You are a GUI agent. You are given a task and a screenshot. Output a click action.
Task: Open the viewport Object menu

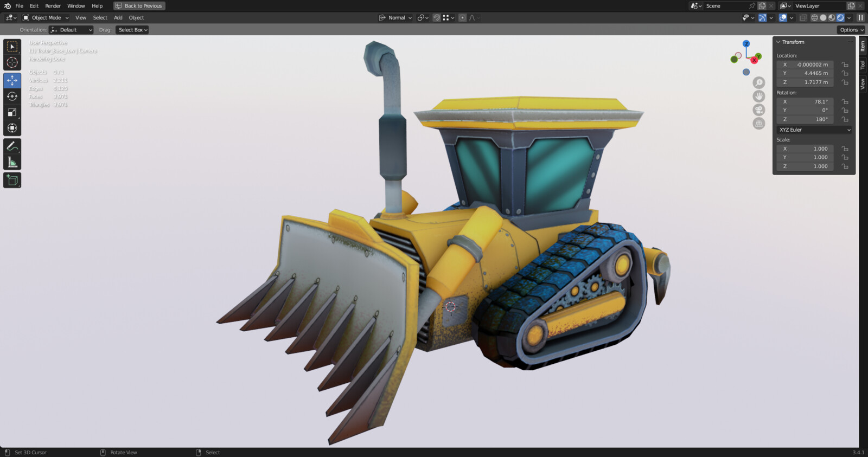(136, 18)
